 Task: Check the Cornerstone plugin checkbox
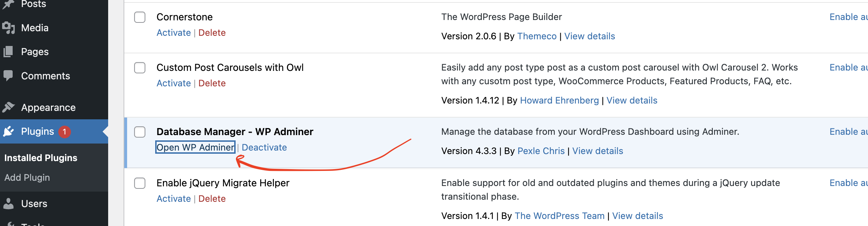140,17
